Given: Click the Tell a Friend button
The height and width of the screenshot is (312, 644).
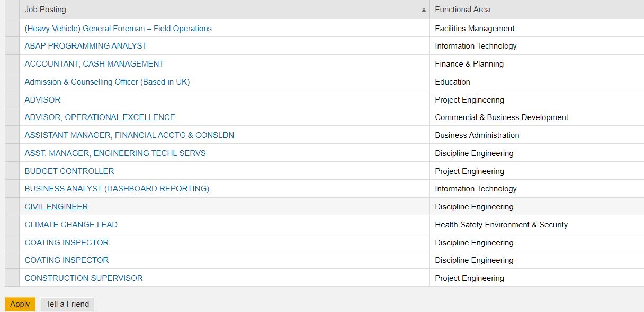Looking at the screenshot, I should (67, 304).
